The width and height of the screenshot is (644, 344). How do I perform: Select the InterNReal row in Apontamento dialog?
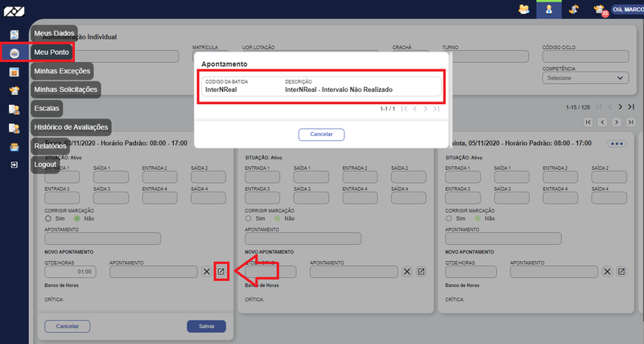click(x=321, y=86)
